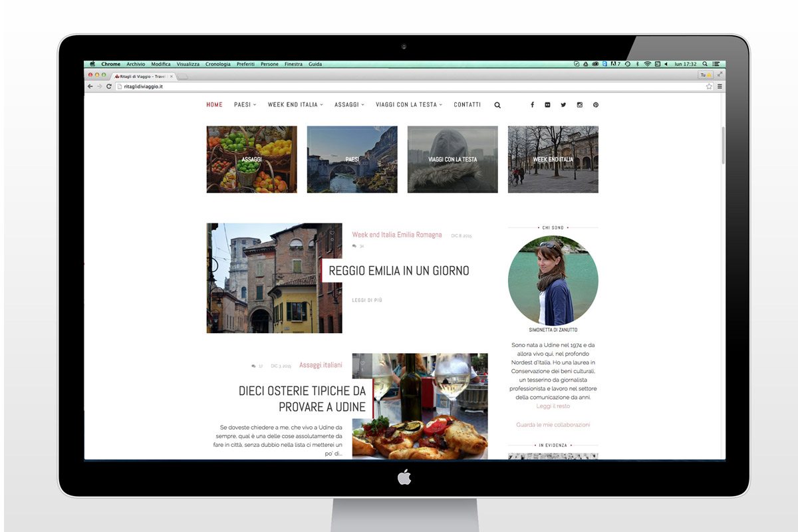Open the Cronologia menu in menu bar
The image size is (798, 532).
pos(218,65)
